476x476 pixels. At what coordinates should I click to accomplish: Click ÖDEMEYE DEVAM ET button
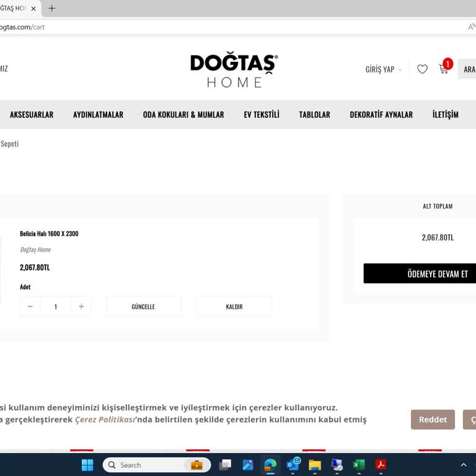coord(420,273)
